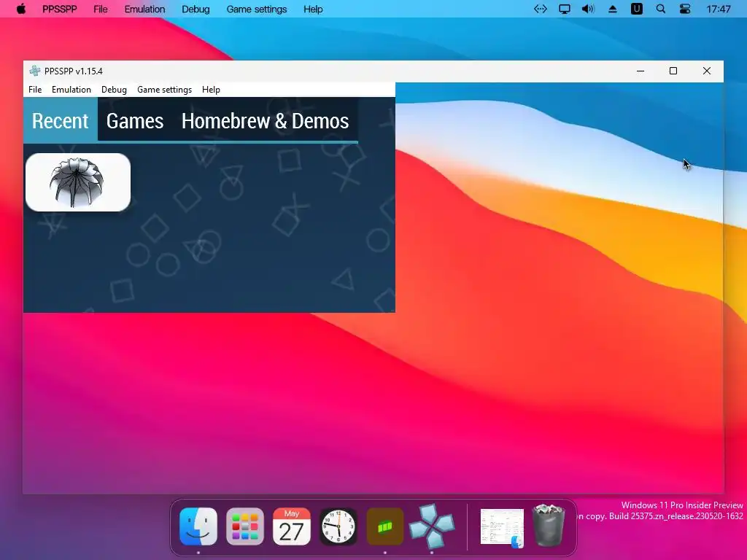This screenshot has width=747, height=560.
Task: Open the Apple logo menu
Action: (21, 9)
